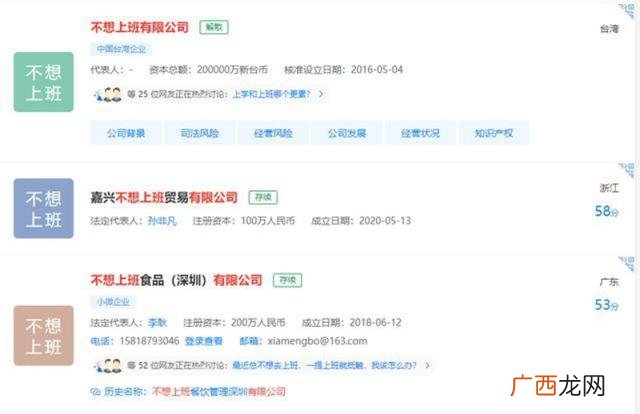Open 不想上班有限公司 company title
The height and width of the screenshot is (414, 640).
(x=140, y=27)
